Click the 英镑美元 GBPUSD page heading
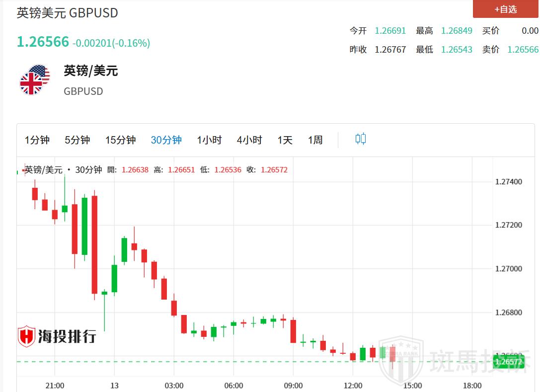 tap(68, 13)
